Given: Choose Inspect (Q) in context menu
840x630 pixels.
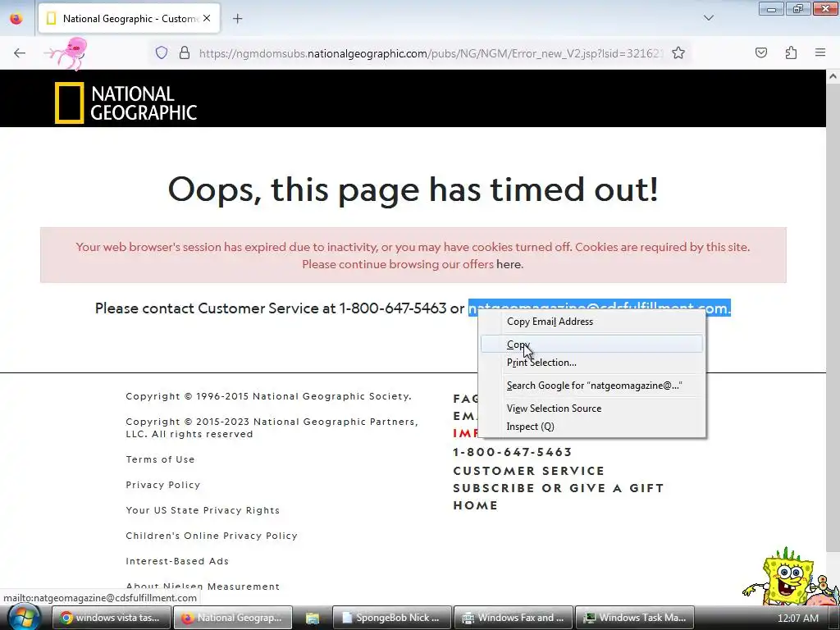Looking at the screenshot, I should (x=592, y=427).
